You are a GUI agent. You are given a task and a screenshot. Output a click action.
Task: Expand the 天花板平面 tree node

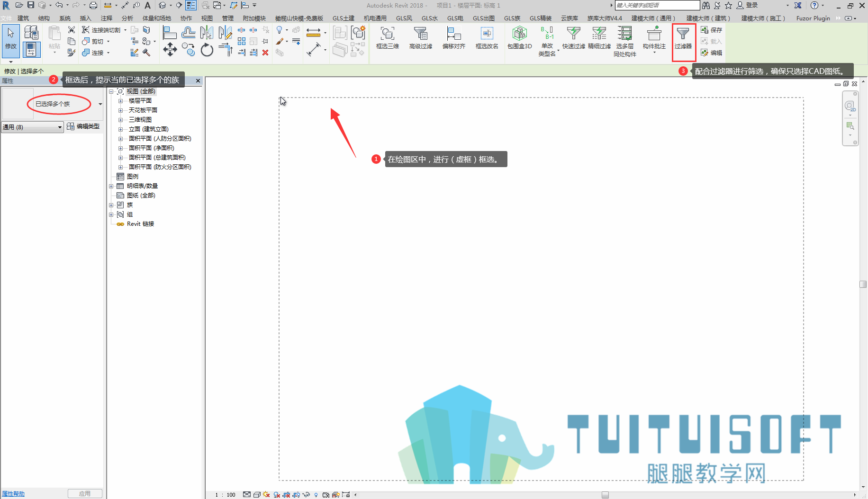pos(120,110)
